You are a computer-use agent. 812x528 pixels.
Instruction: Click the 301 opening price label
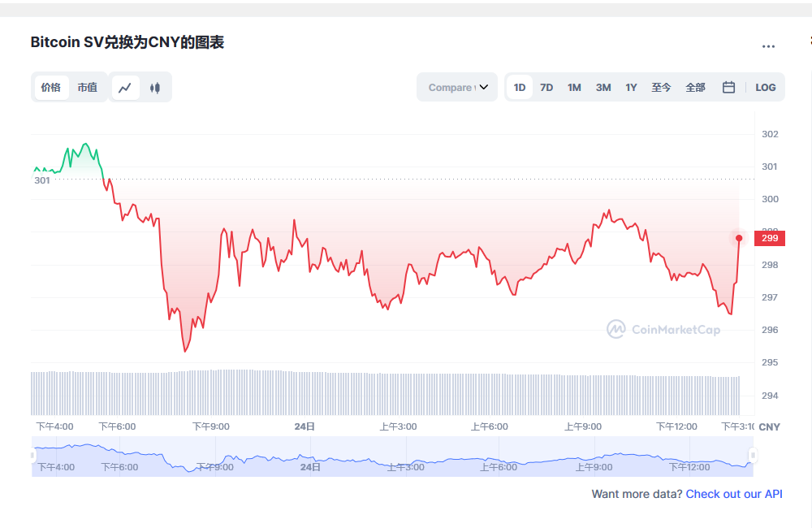(42, 180)
